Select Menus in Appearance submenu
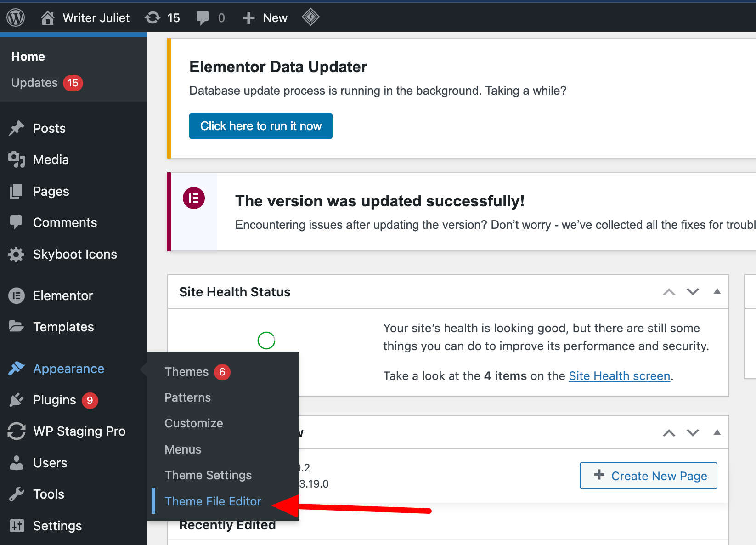 (183, 449)
